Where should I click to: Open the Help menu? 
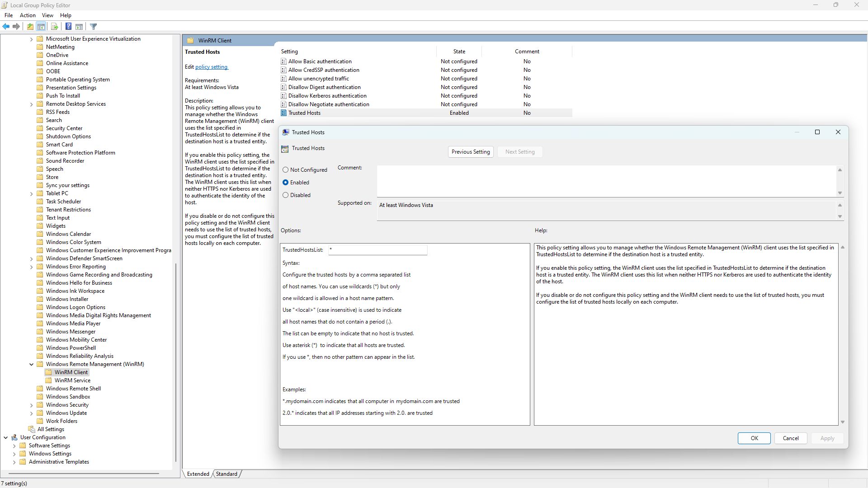66,15
